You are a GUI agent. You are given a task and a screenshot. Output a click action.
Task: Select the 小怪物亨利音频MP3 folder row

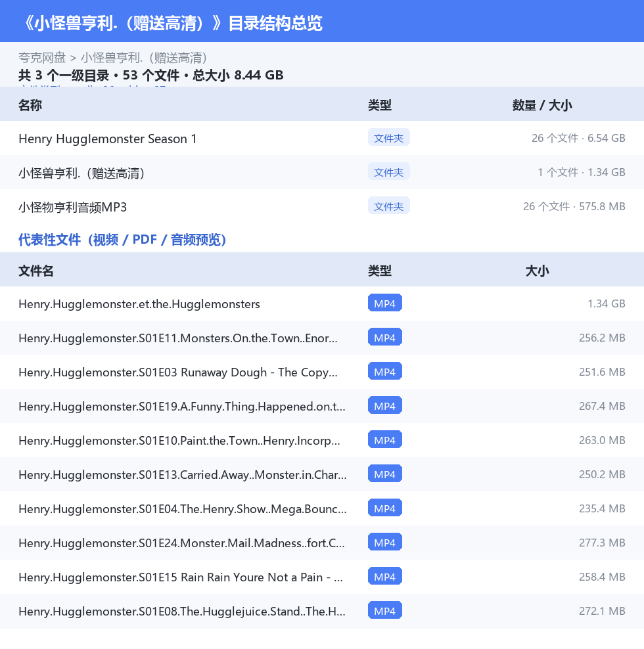point(322,206)
